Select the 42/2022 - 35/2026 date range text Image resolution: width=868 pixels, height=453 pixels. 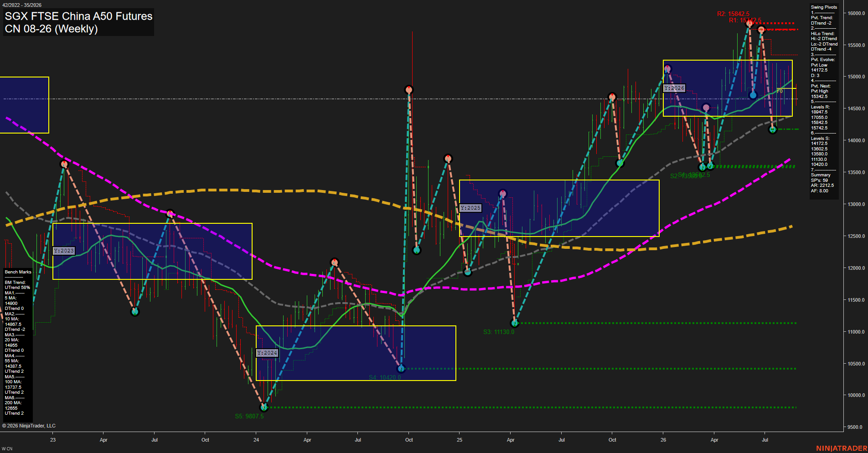22,5
